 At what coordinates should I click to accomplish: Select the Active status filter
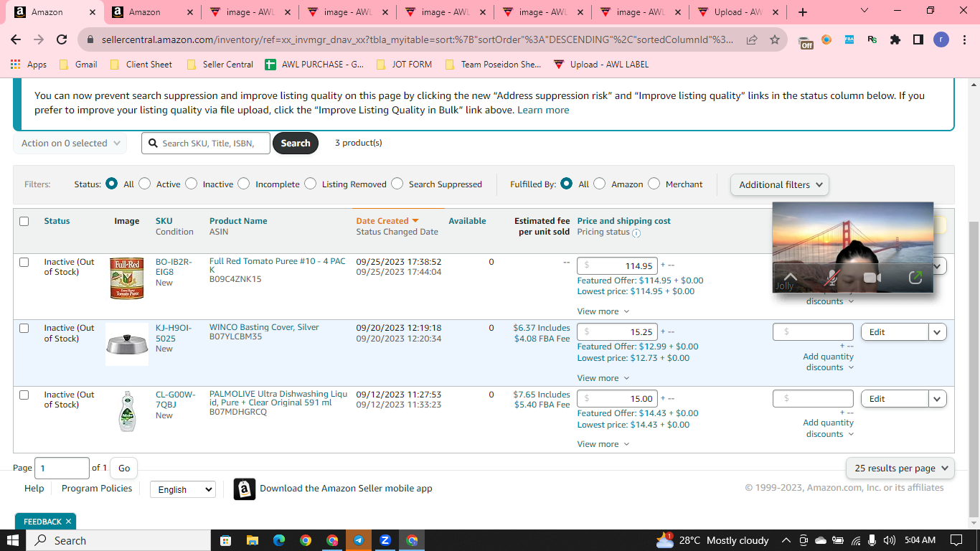[145, 184]
